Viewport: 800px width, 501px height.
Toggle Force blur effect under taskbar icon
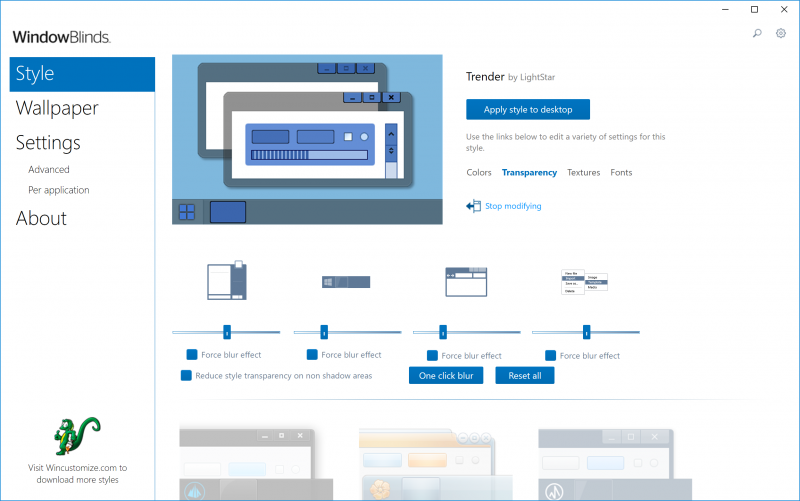click(x=312, y=354)
